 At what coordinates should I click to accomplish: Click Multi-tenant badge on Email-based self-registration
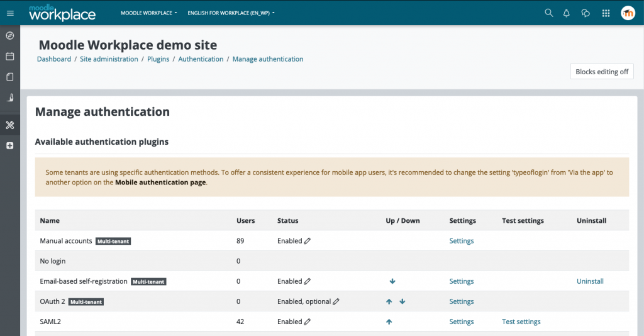coord(148,282)
